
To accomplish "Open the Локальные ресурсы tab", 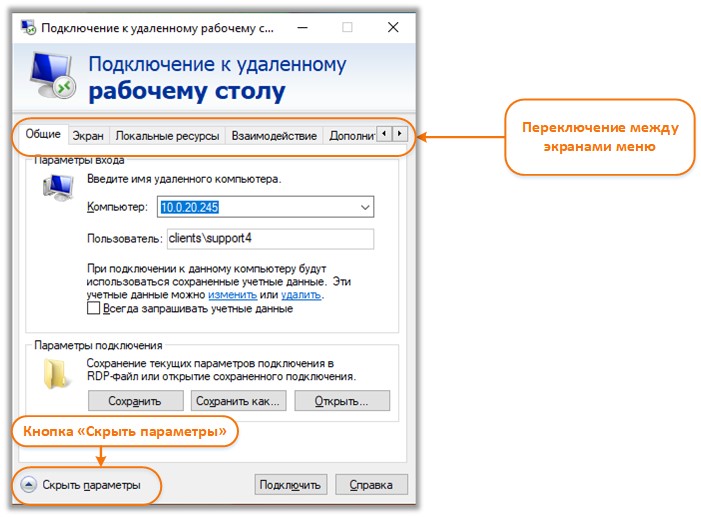I will pos(167,136).
